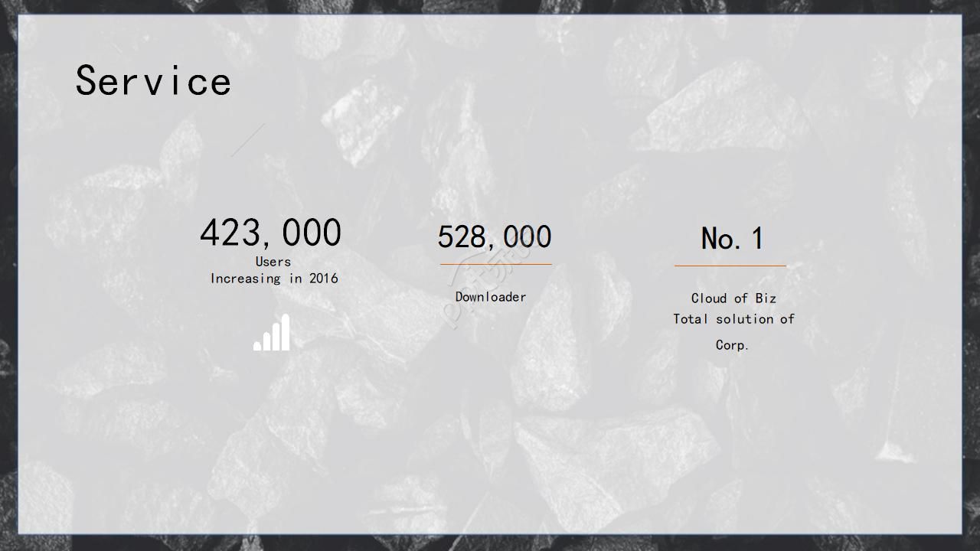Click the Increasing in 2016 text

coord(274,279)
